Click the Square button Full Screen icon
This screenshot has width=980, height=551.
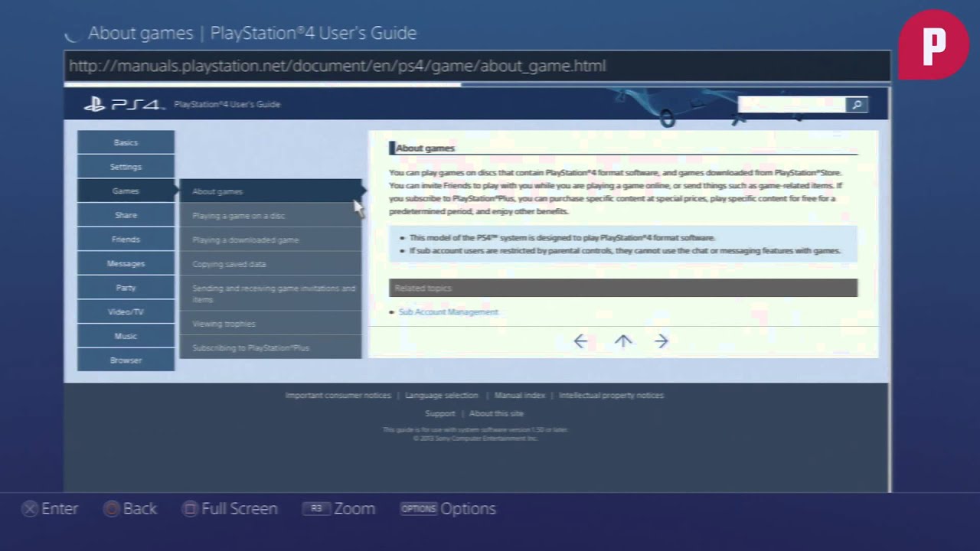click(189, 509)
